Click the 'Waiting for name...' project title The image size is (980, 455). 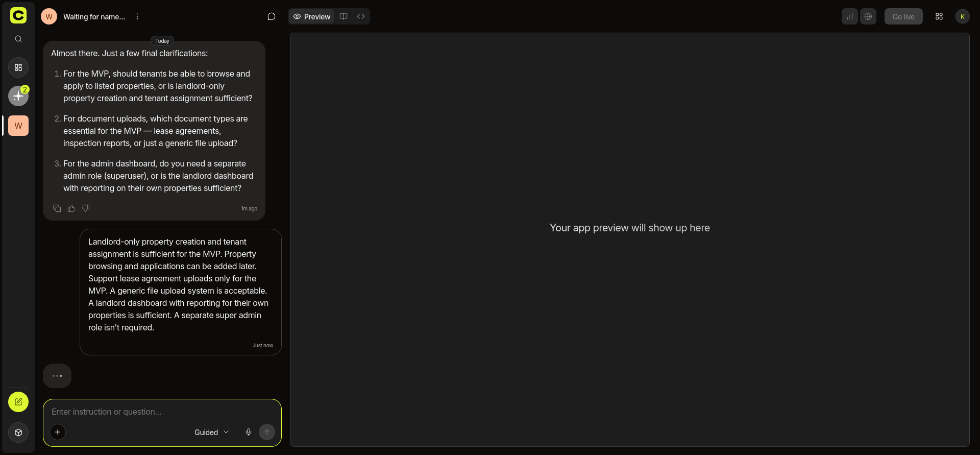point(94,17)
